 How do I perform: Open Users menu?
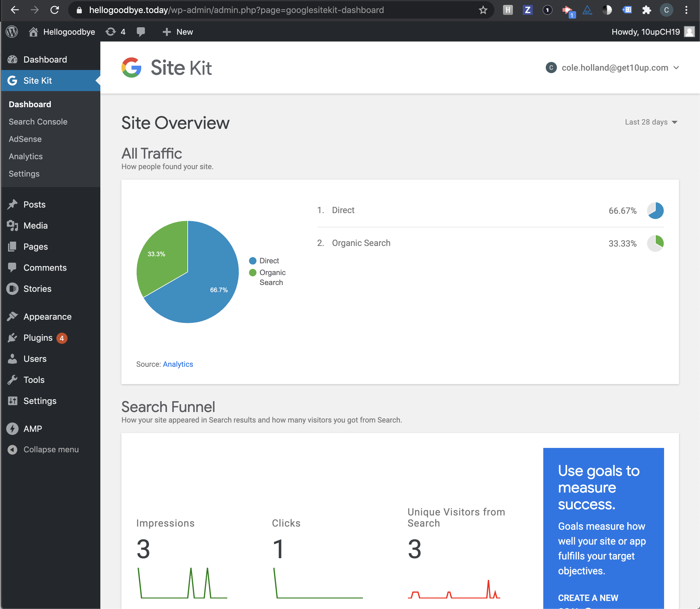click(51, 359)
